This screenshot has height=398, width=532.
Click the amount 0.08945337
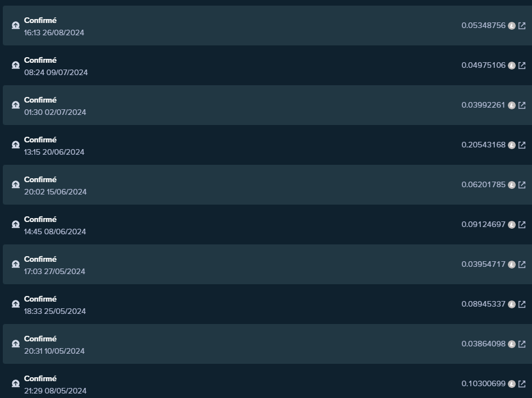click(x=483, y=304)
